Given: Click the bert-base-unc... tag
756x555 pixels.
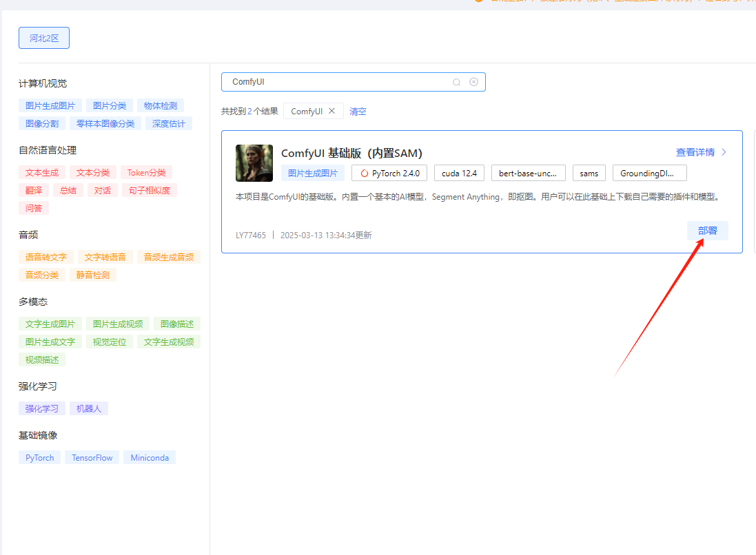Looking at the screenshot, I should point(528,173).
